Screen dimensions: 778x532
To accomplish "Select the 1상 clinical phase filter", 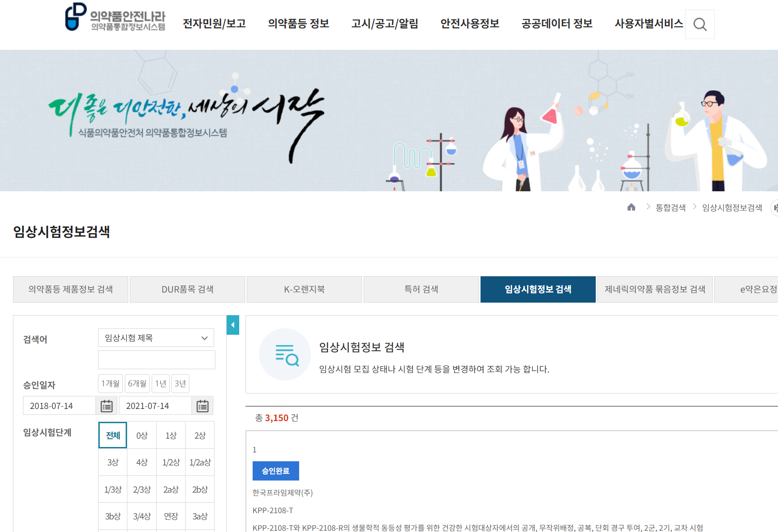I will 171,435.
